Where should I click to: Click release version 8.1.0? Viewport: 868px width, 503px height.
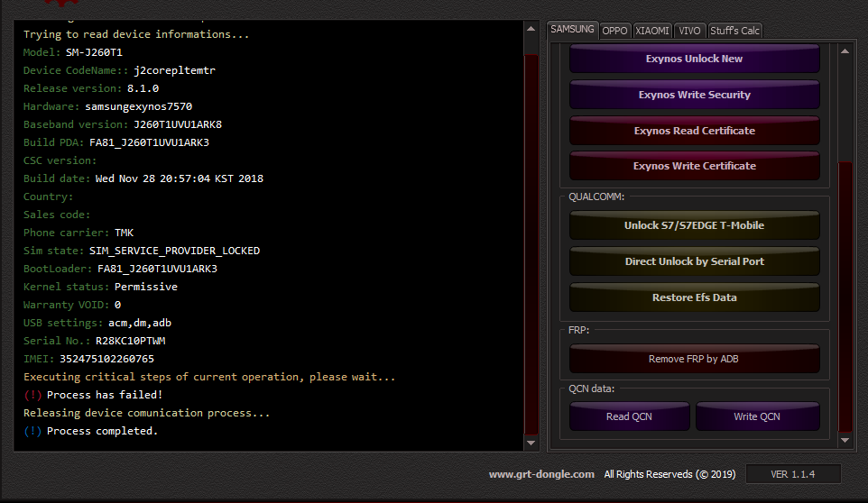point(143,88)
